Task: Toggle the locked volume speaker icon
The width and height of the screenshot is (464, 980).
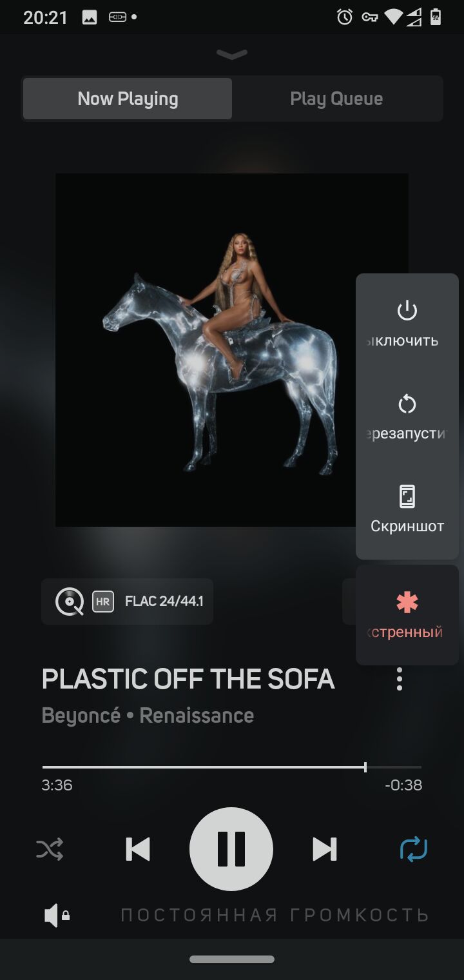Action: pyautogui.click(x=57, y=916)
